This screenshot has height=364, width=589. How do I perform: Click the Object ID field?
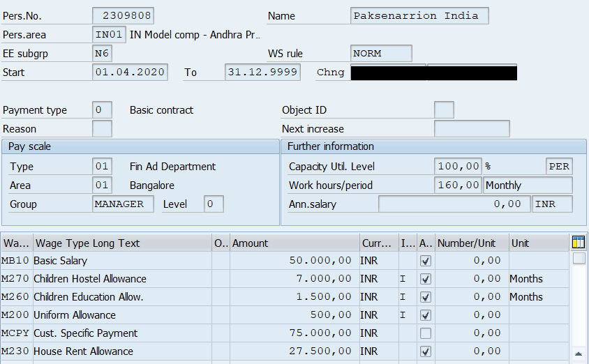[x=444, y=110]
